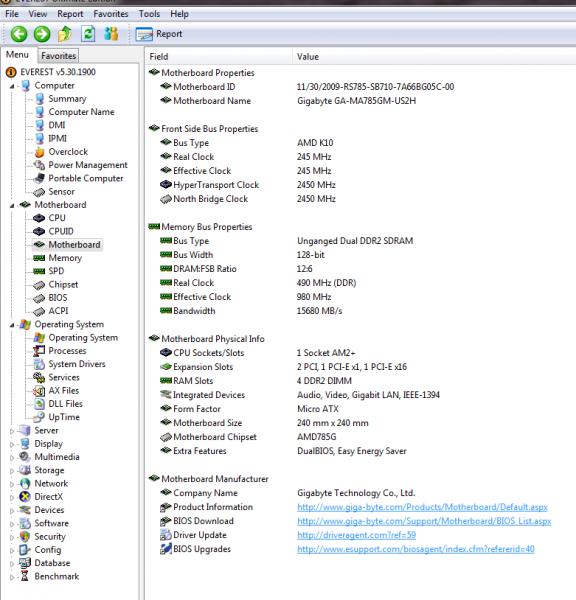
Task: Open the esupport.com BIOS Upgrades link
Action: coord(416,549)
